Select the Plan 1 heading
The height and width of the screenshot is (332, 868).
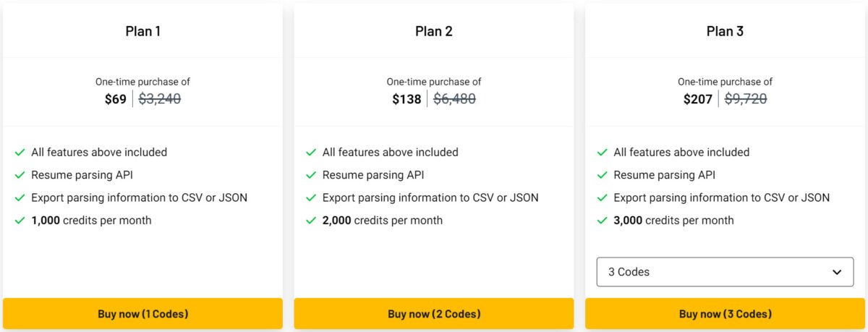(142, 31)
